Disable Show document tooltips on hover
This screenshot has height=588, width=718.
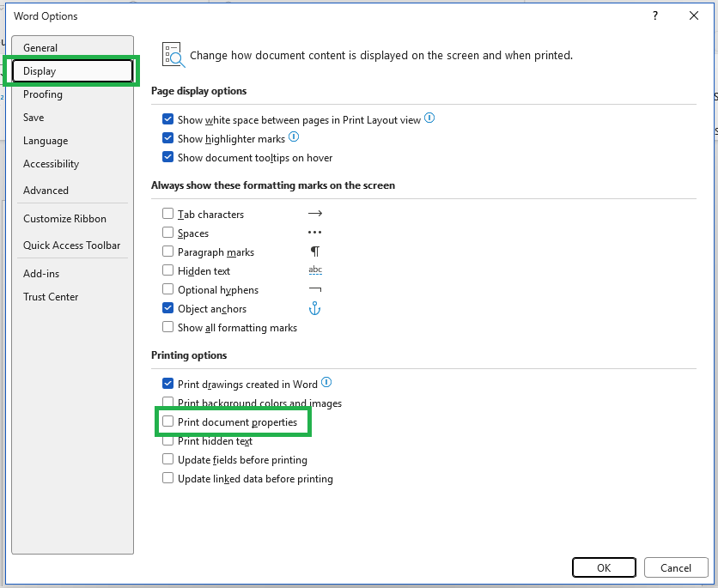point(168,157)
